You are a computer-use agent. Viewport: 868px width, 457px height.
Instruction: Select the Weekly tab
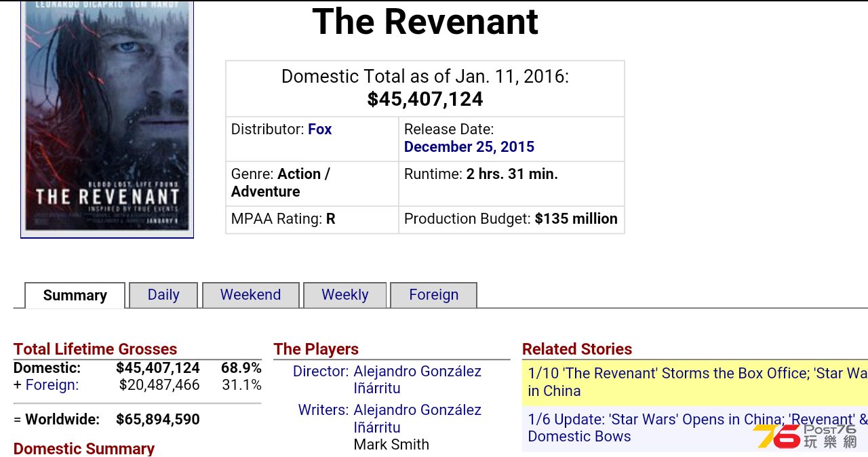[x=344, y=295]
